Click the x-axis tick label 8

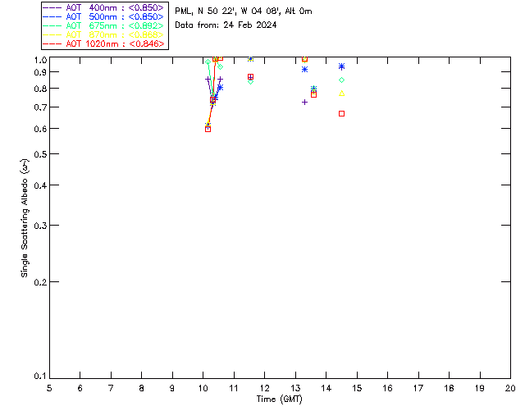142,388
